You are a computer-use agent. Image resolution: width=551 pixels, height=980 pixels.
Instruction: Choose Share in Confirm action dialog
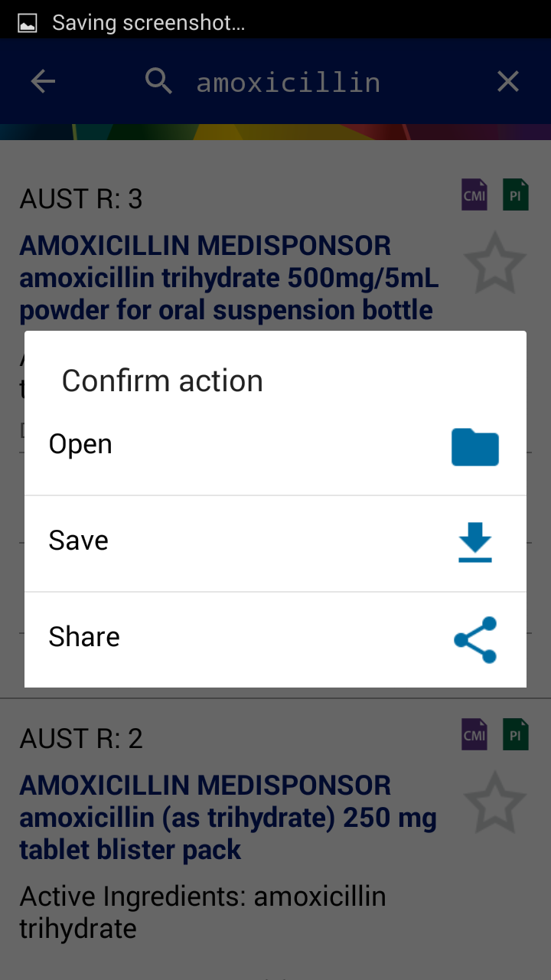(275, 639)
